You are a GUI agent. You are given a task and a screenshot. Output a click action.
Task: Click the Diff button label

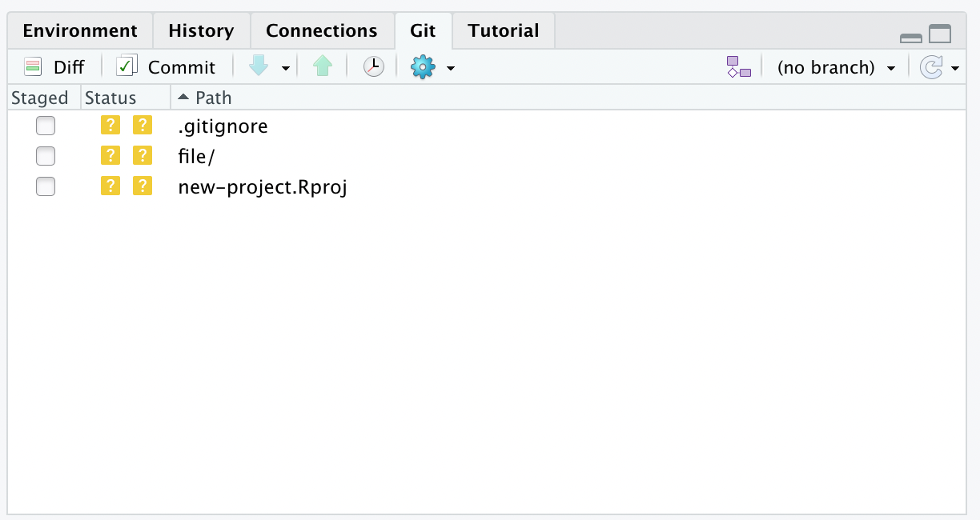(68, 66)
